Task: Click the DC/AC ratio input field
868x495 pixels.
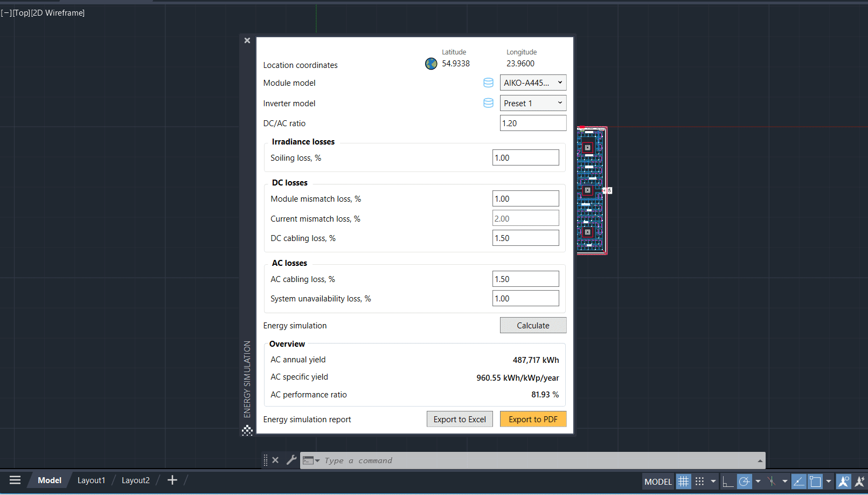Action: tap(533, 123)
